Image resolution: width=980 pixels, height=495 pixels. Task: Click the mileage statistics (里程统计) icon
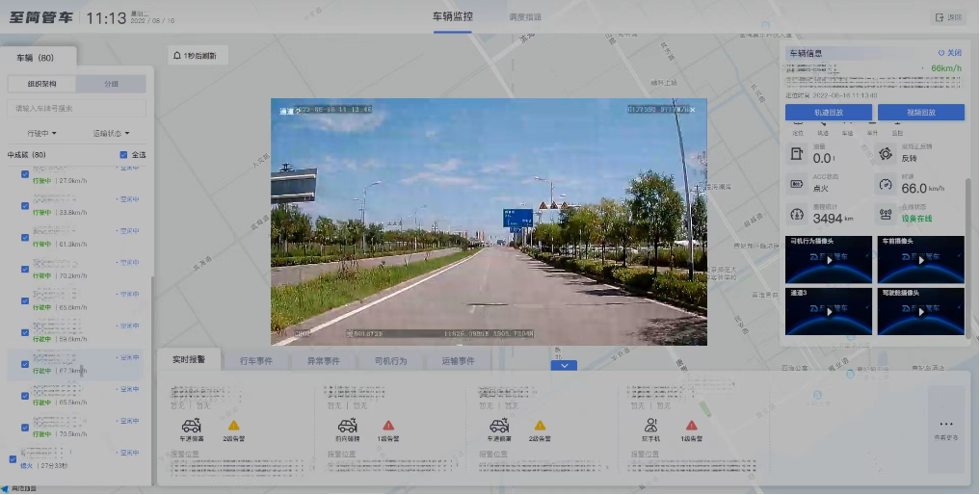coord(797,215)
